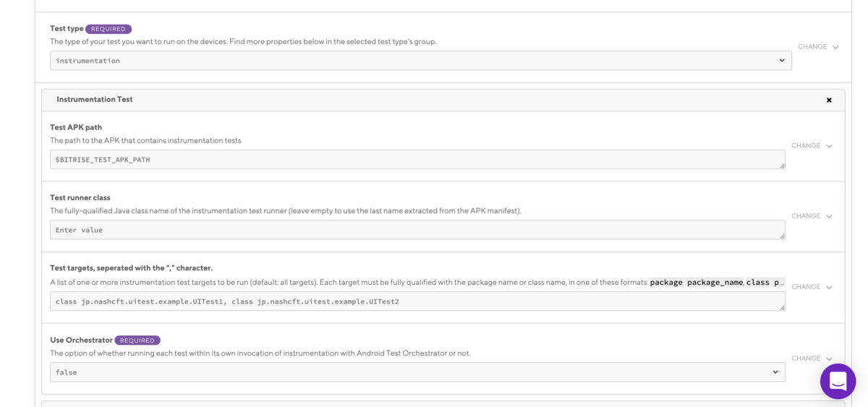This screenshot has width=868, height=407.
Task: Click CHANGE next to Test runner class
Action: coord(812,216)
